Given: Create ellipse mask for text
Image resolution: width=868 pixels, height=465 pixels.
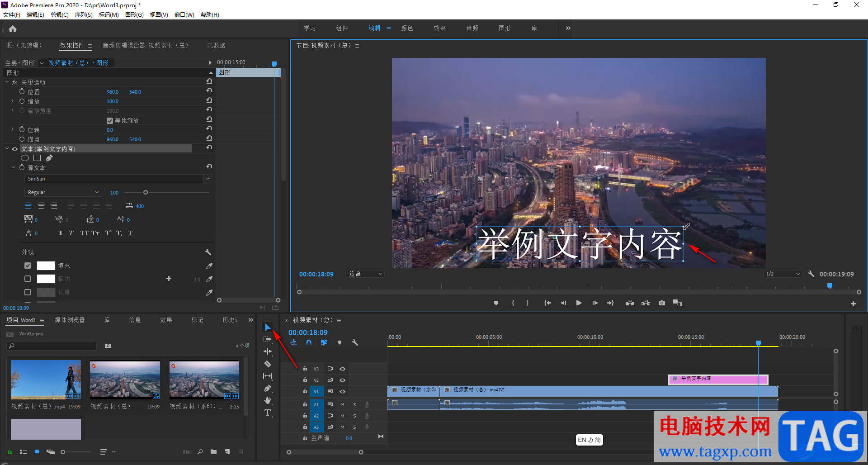Looking at the screenshot, I should pyautogui.click(x=25, y=158).
